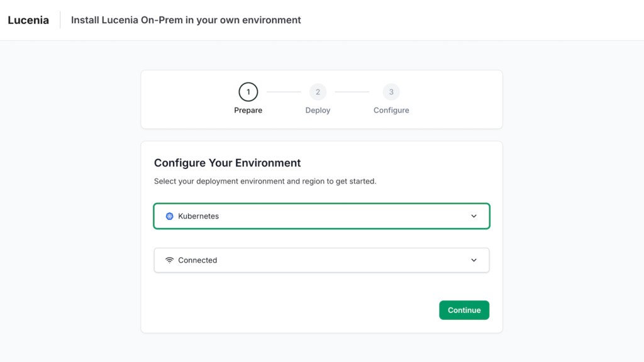Click the line between Prepare and Deploy
Image resolution: width=644 pixels, height=362 pixels.
click(284, 92)
